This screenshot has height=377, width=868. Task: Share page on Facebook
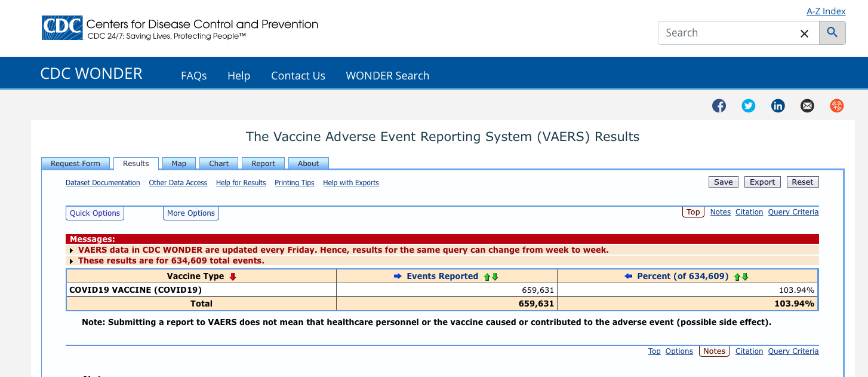(719, 106)
